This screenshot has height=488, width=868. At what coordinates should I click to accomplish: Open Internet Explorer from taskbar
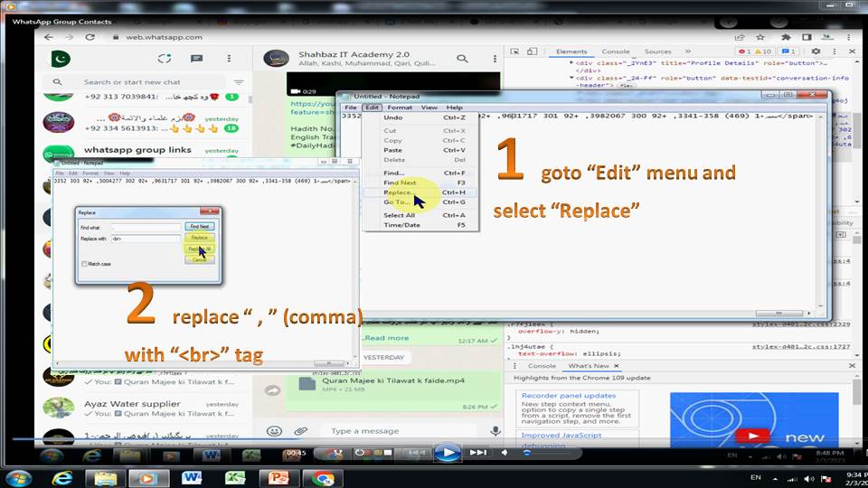62,478
